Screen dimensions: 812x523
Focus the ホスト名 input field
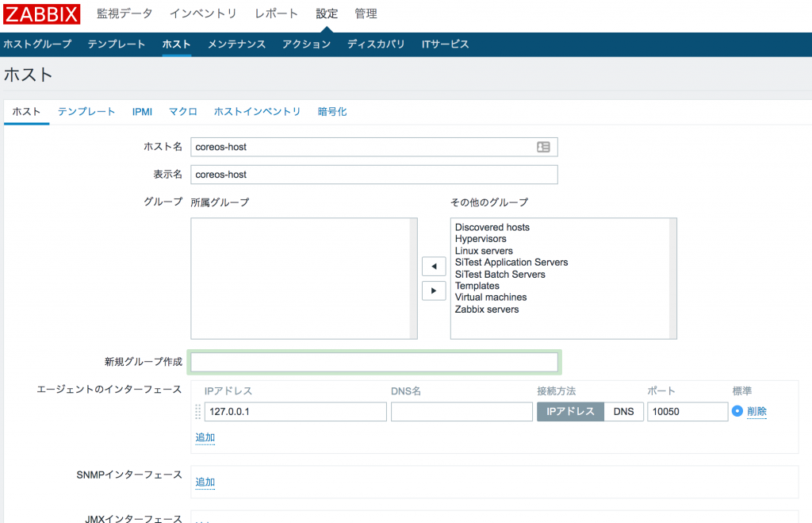click(374, 147)
